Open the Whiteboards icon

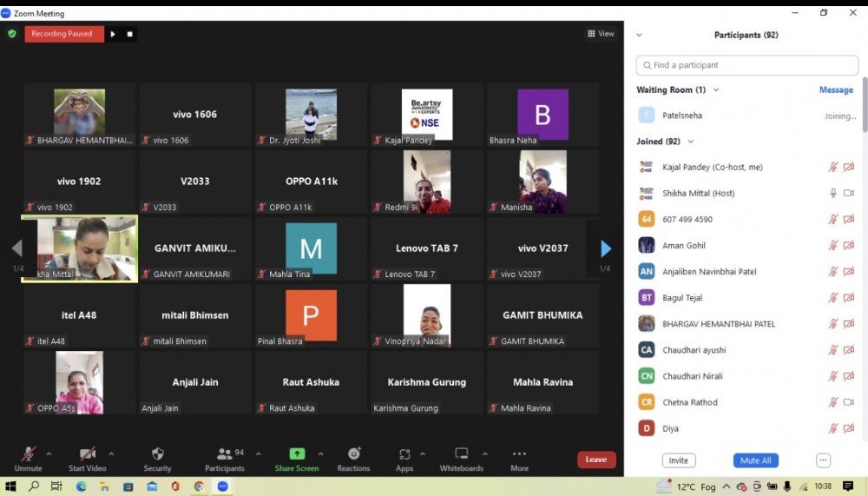coord(461,454)
